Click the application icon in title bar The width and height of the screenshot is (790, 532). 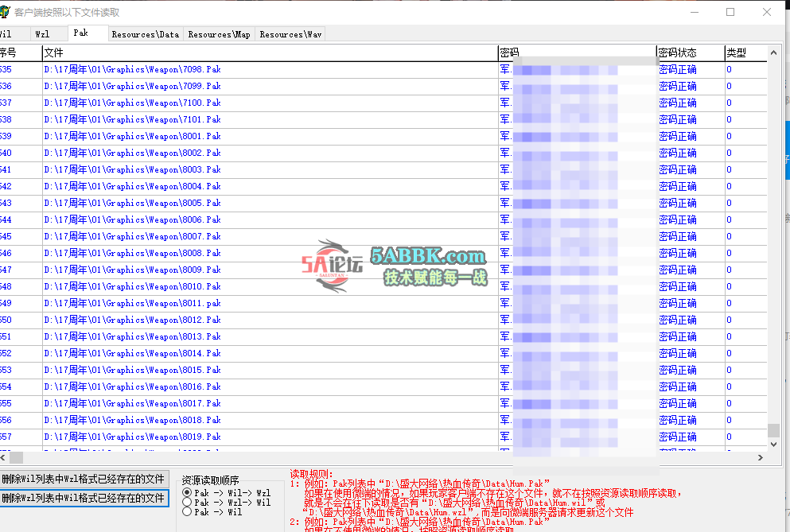[5, 12]
